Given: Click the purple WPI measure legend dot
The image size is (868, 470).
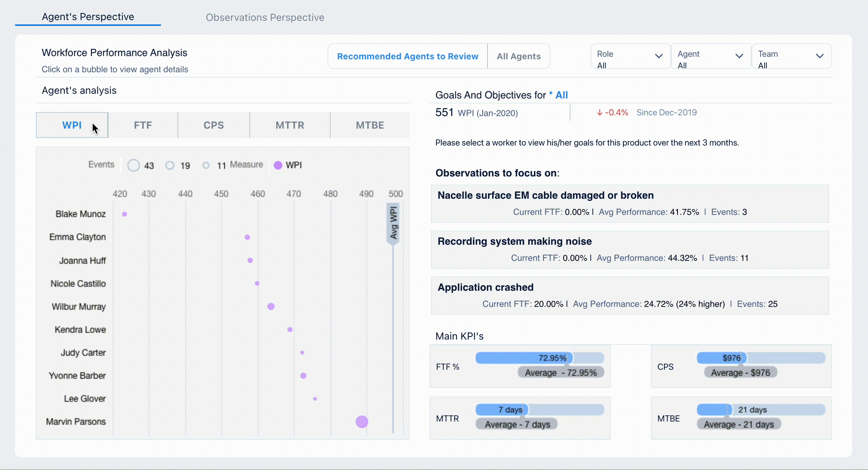Looking at the screenshot, I should point(278,165).
